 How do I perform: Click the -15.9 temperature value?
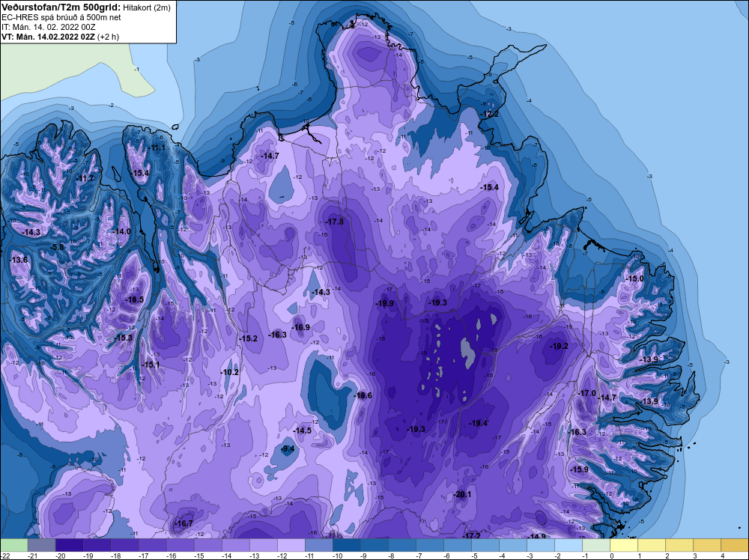tap(580, 469)
